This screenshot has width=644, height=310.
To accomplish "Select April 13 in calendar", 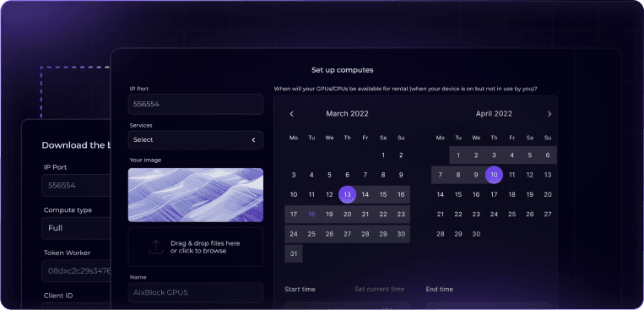I will point(548,175).
